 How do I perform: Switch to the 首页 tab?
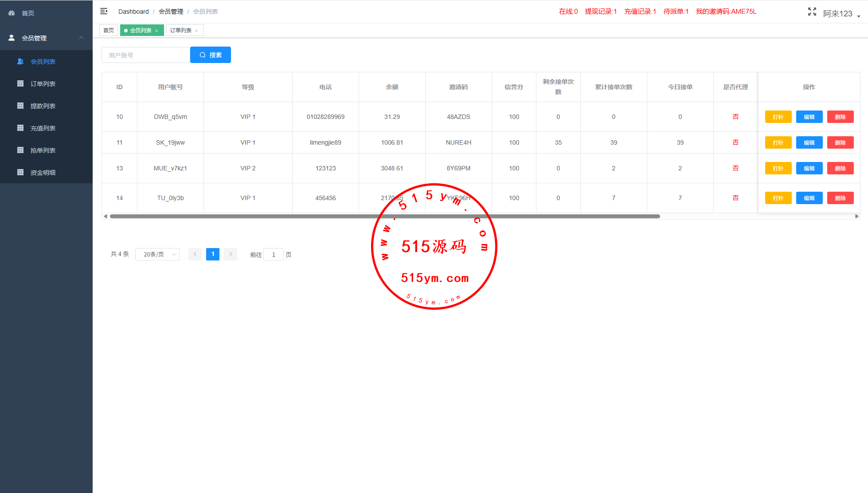109,31
